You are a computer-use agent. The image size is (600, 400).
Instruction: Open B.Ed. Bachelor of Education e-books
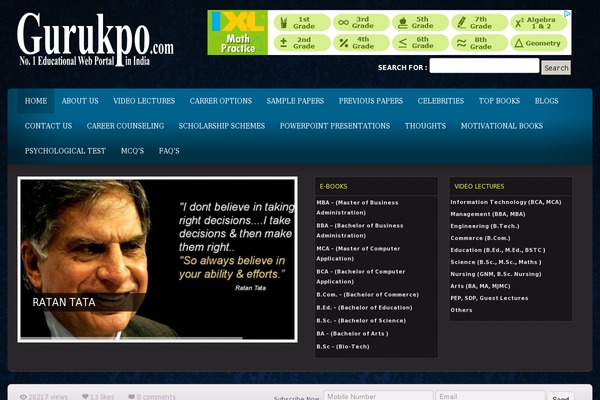coord(364,308)
